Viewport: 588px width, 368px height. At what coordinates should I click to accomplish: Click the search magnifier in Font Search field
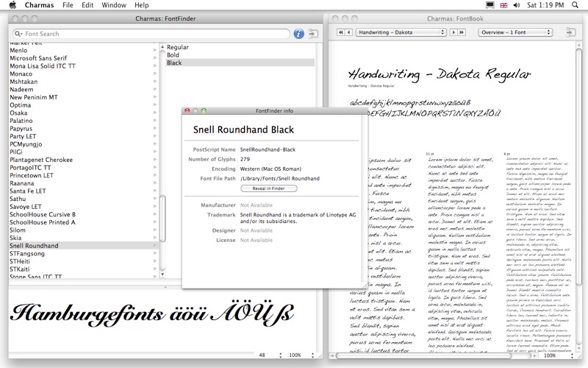tap(18, 34)
